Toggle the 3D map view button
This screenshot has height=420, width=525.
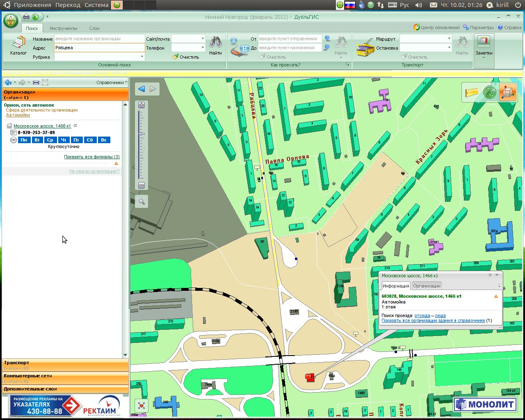tap(508, 92)
